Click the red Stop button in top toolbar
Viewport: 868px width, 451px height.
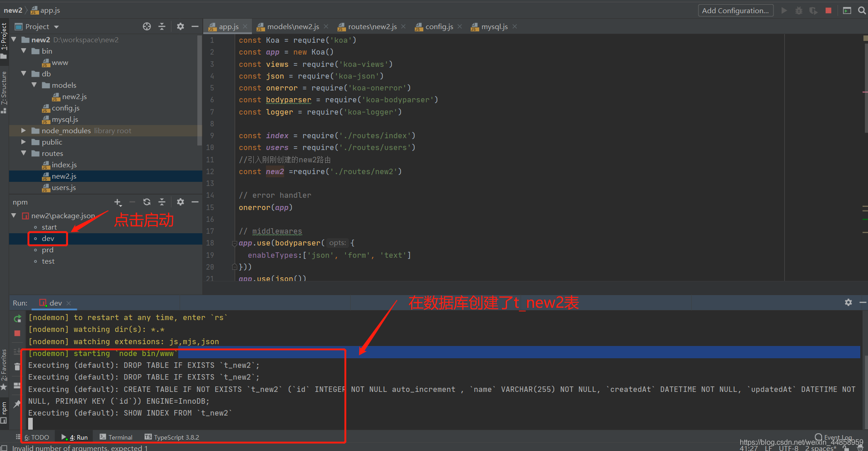(828, 10)
